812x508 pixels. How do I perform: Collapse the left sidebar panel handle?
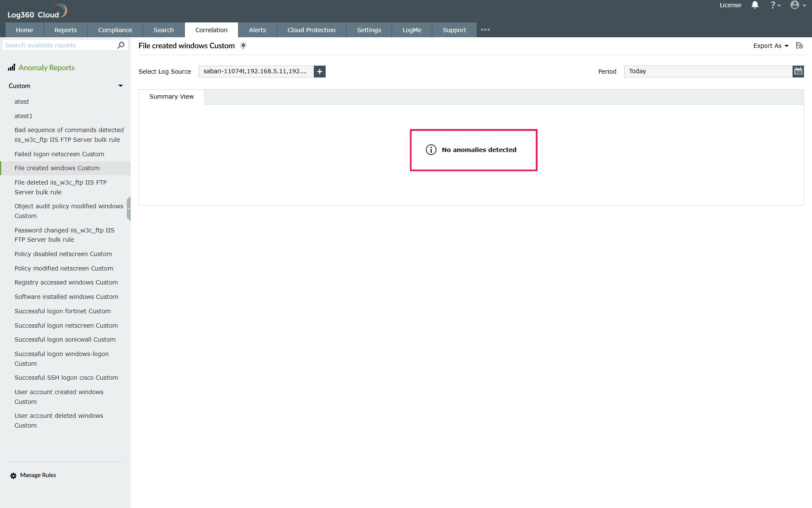129,208
